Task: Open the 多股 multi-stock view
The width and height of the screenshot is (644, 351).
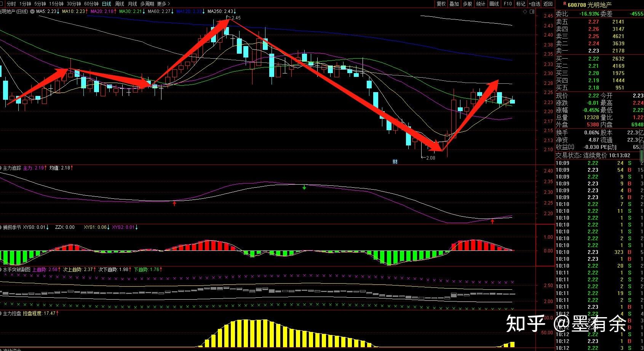Action: point(468,4)
